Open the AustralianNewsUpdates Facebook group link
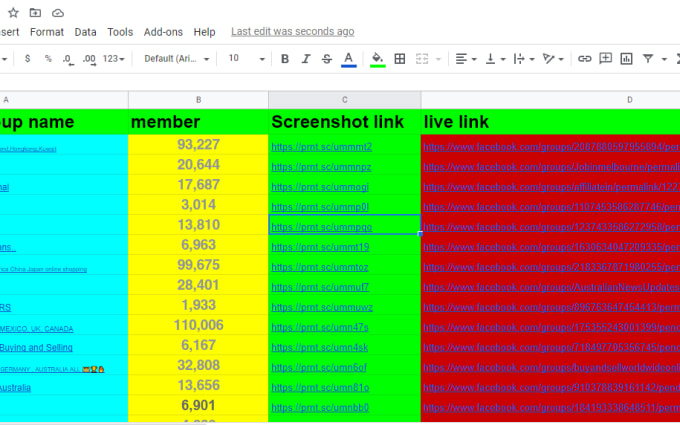 point(551,287)
